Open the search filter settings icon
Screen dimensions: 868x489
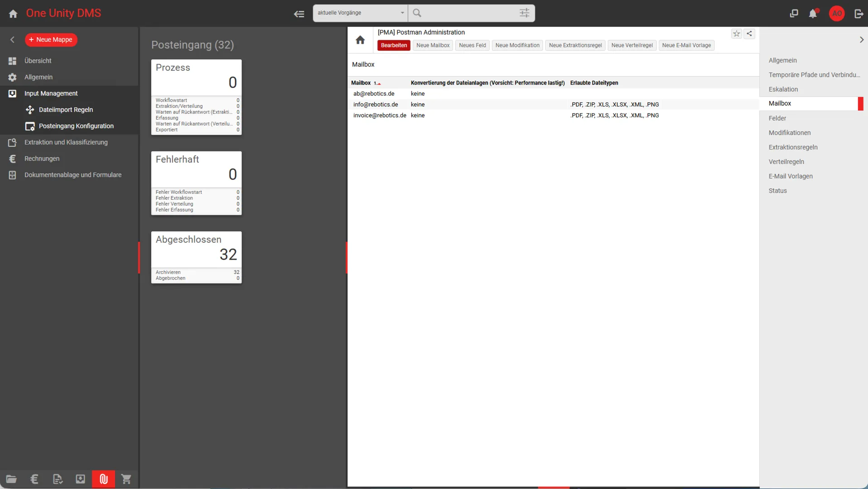point(525,13)
